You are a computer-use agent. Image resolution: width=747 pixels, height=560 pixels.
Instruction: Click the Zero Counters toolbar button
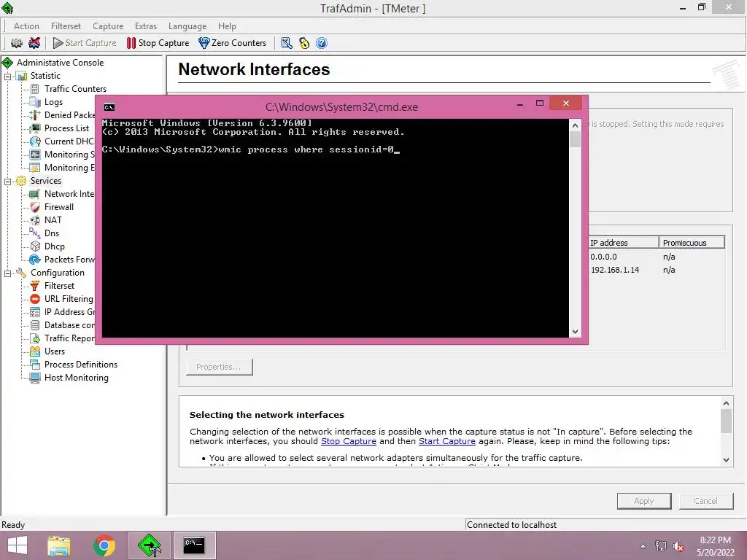(233, 43)
